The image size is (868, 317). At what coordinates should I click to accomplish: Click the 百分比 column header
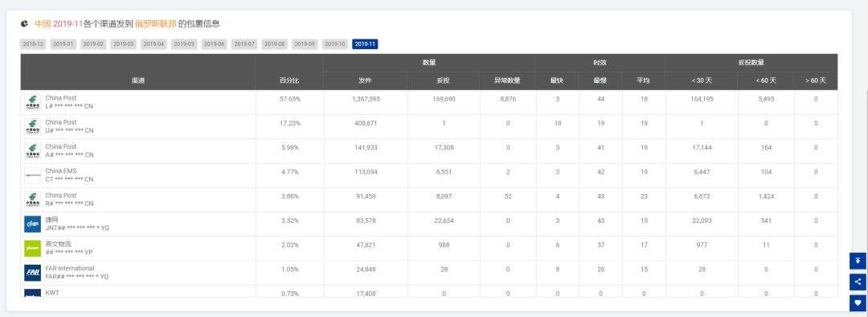(289, 81)
